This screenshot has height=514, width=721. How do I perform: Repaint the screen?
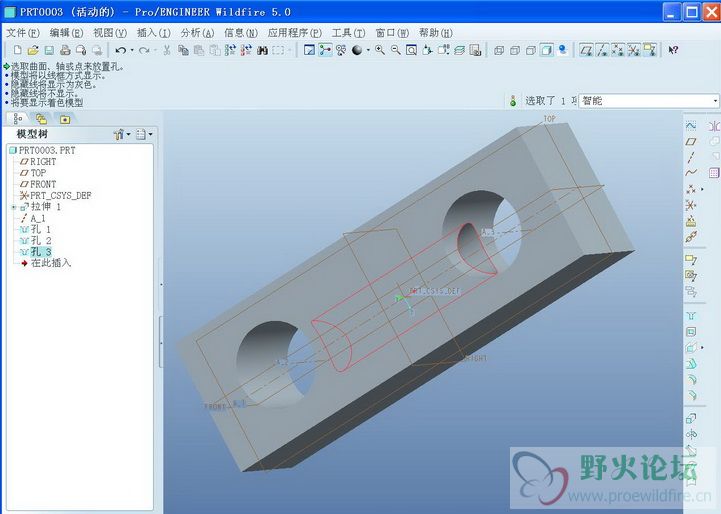(309, 50)
